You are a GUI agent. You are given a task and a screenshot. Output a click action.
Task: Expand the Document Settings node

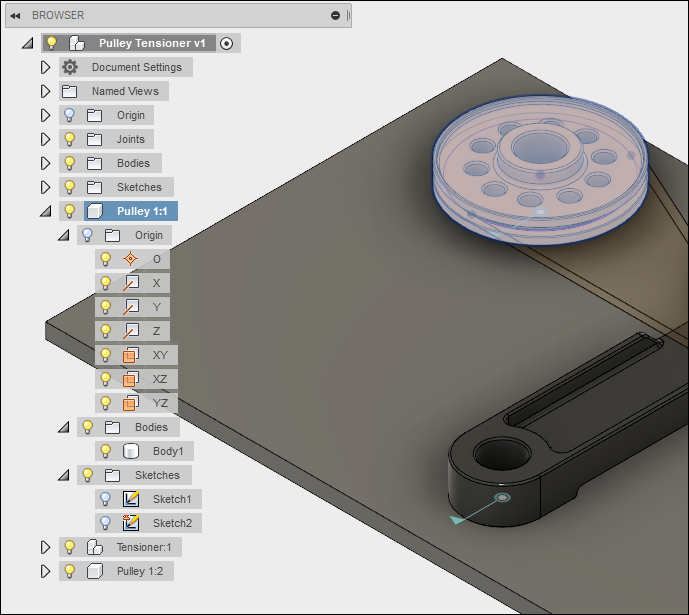tap(45, 67)
